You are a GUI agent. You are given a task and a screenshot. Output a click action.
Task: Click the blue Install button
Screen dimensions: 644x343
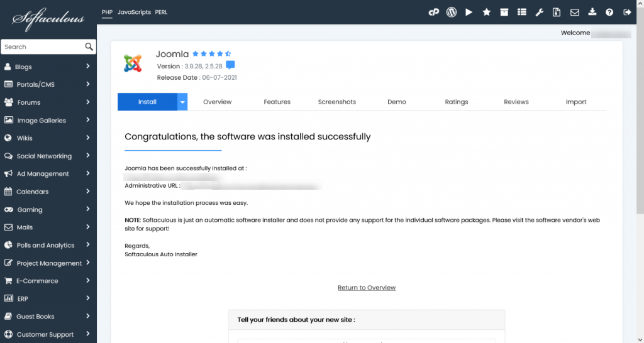click(x=147, y=102)
